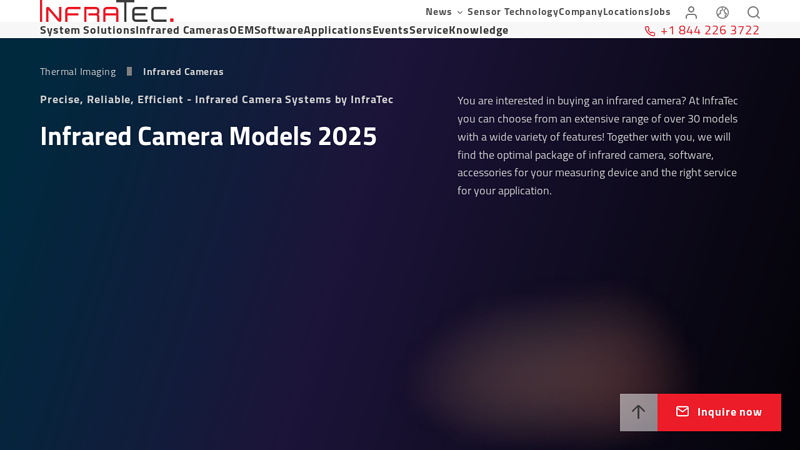
Task: Open the Software navigation item
Action: [x=279, y=30]
